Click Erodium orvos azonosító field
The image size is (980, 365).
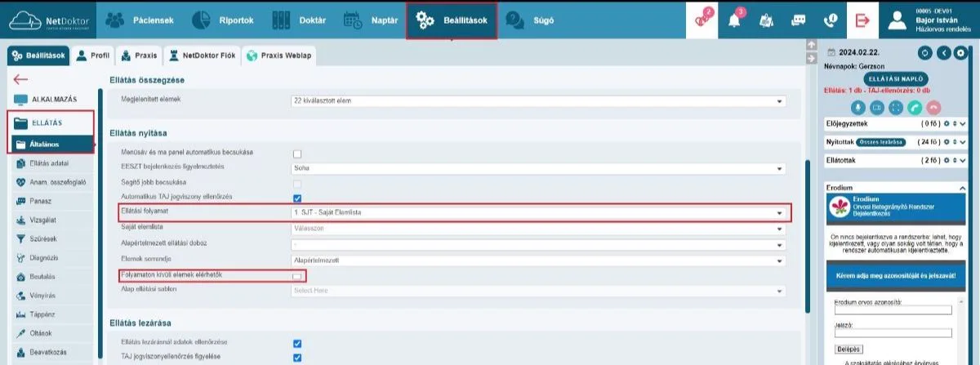[x=893, y=310]
